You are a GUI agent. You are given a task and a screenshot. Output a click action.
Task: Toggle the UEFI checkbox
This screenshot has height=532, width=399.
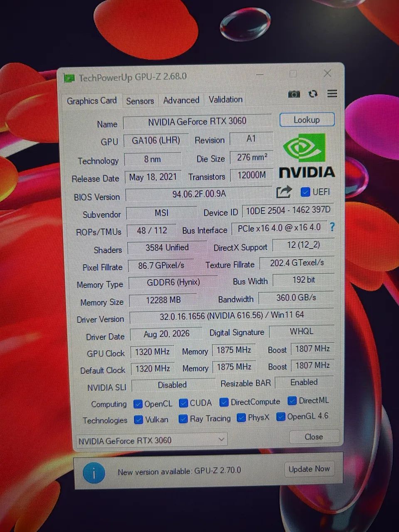pos(305,192)
